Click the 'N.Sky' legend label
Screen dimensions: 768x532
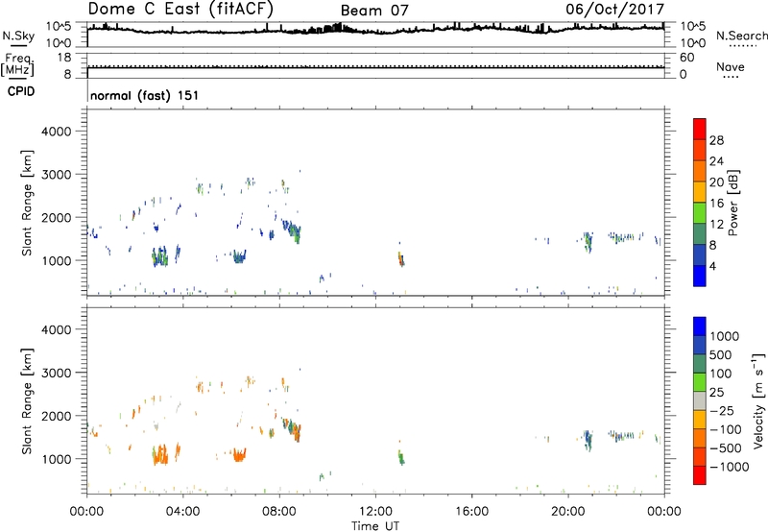(18, 36)
